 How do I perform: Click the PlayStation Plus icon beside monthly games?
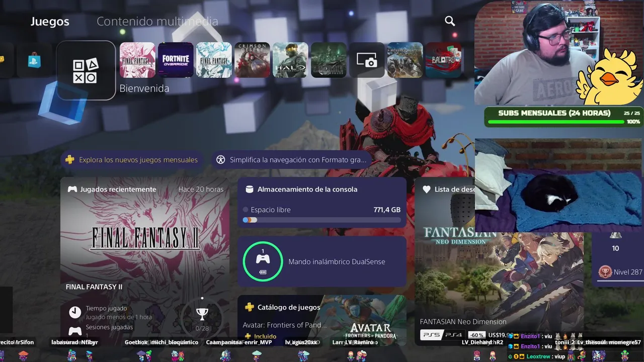[70, 160]
